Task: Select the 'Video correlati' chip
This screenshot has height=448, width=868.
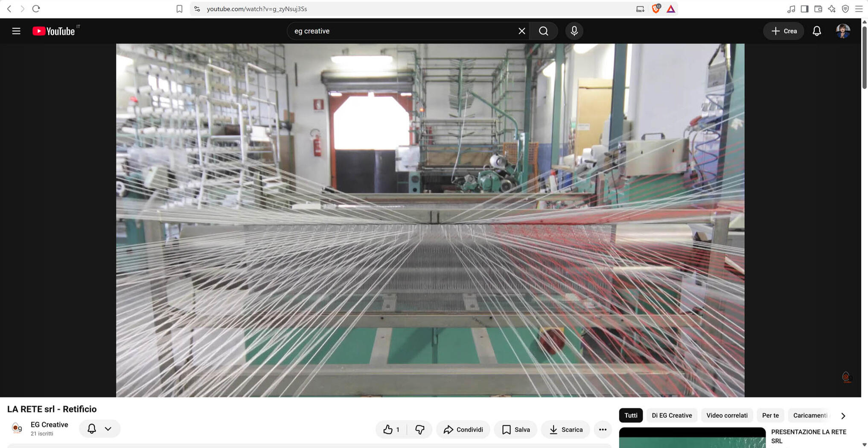Action: click(x=727, y=415)
